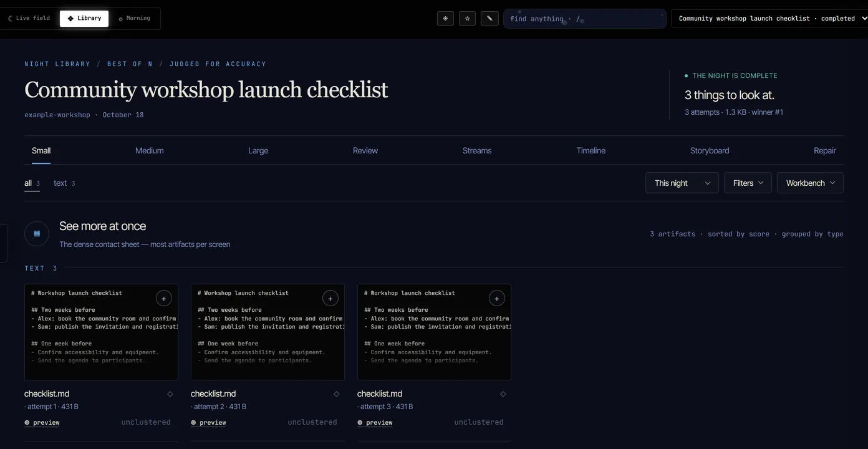Click the preview link under attempt 2
This screenshot has width=868, height=449.
[x=209, y=423]
